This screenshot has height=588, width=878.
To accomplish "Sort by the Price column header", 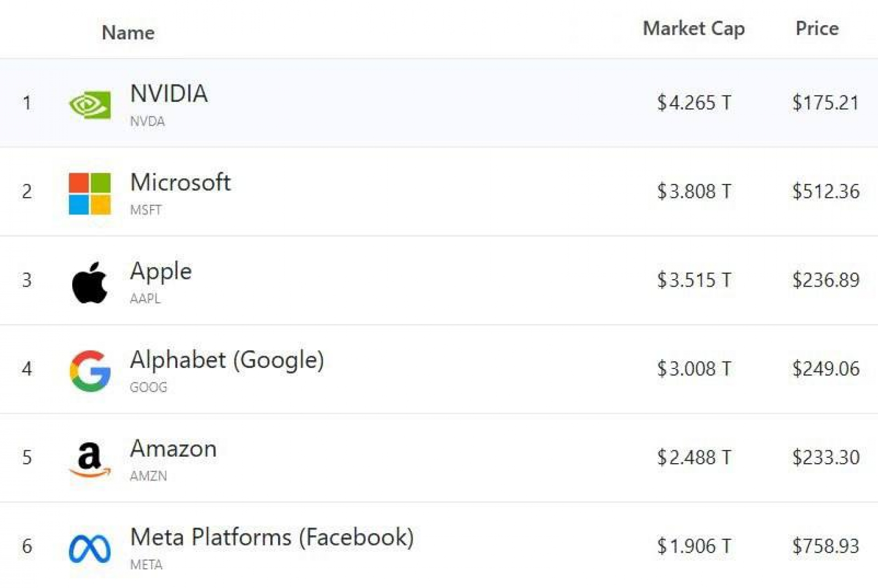I will click(817, 29).
